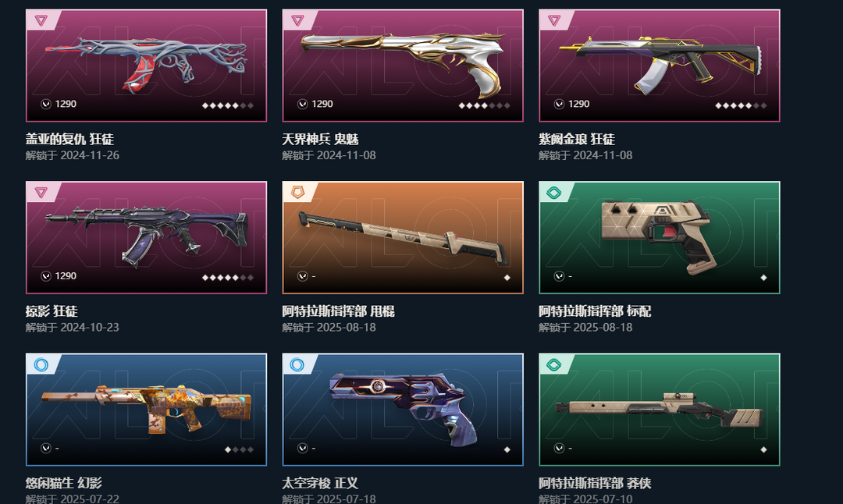Click upgrade level diamonds on 悠闲猫生 幻影 card
This screenshot has height=504, width=843.
click(239, 449)
